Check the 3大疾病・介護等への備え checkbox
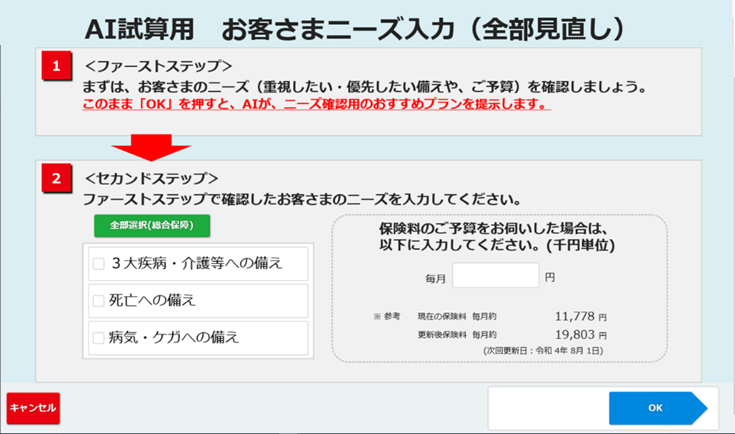The width and height of the screenshot is (735, 434). [98, 264]
